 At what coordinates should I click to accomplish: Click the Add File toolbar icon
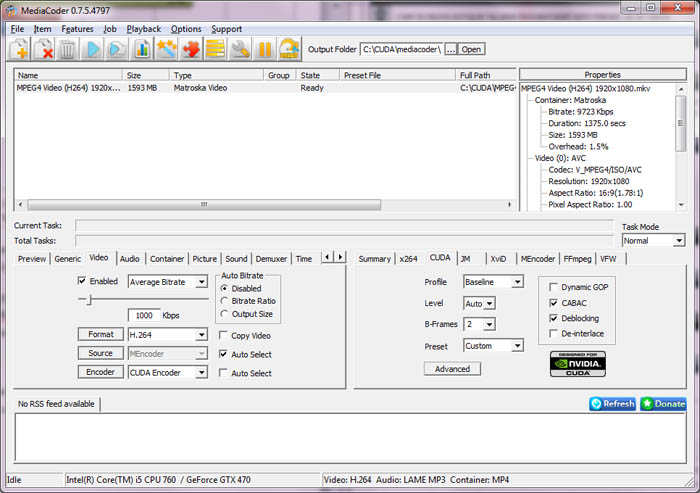pos(20,49)
